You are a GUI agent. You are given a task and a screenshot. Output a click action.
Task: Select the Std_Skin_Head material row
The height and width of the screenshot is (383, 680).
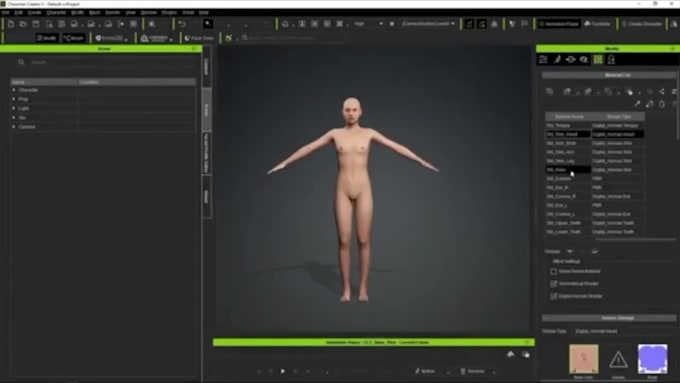click(595, 134)
